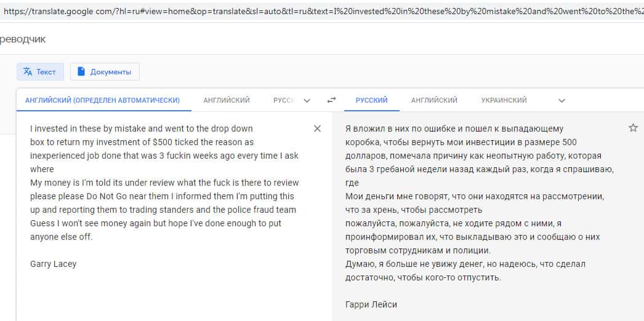This screenshot has width=644, height=321.
Task: Set target language to АНГЛИЙСКИЙ
Action: pyautogui.click(x=434, y=100)
